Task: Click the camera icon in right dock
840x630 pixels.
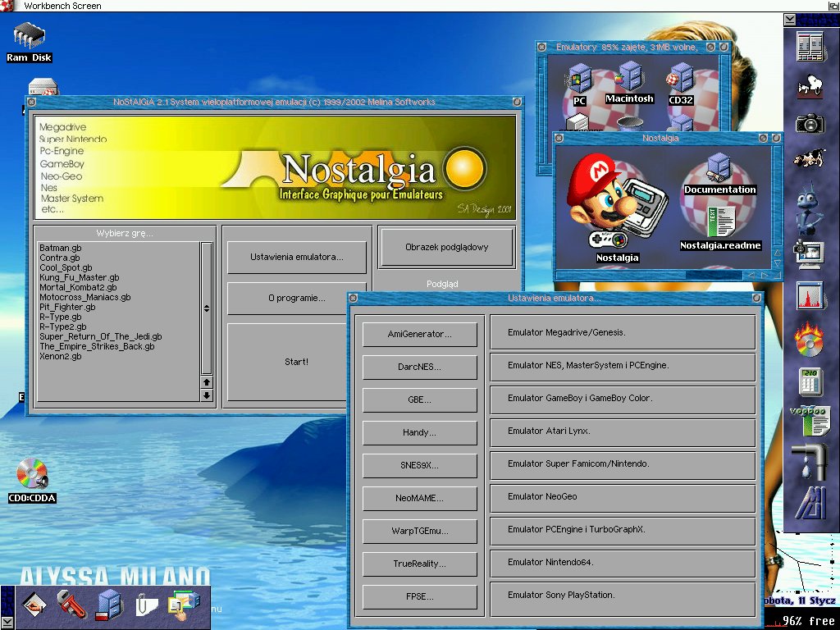Action: click(810, 123)
